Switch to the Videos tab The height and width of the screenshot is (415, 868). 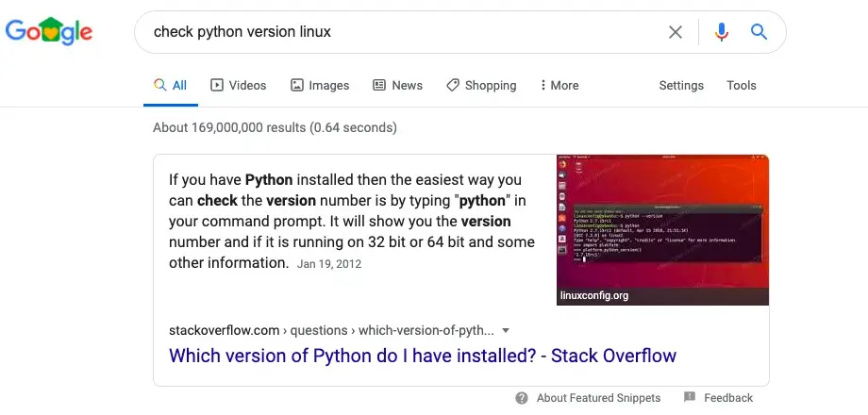tap(239, 85)
